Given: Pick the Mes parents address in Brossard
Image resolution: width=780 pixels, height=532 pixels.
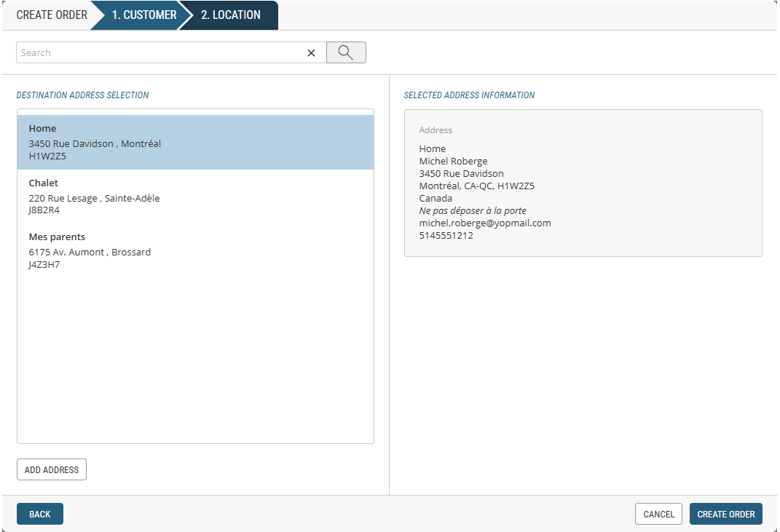Looking at the screenshot, I should click(x=195, y=250).
